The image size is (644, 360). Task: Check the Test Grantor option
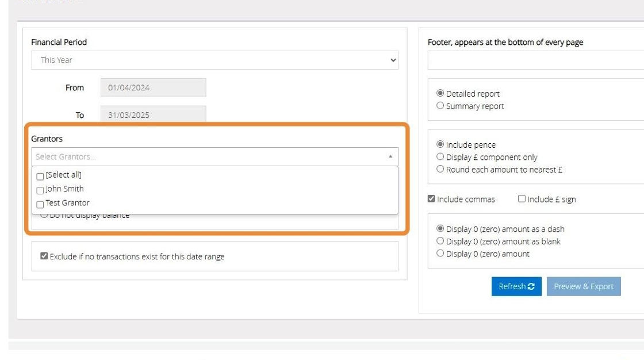(40, 204)
